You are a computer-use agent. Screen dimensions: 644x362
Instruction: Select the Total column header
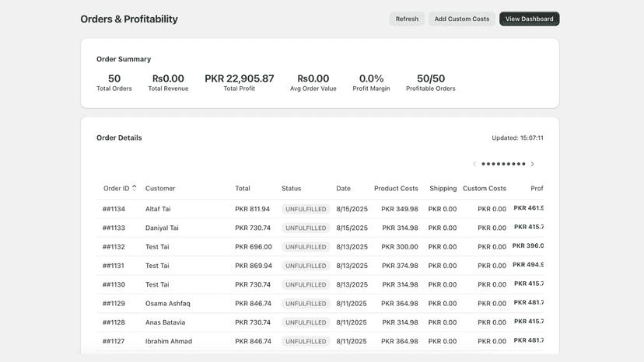coord(243,189)
